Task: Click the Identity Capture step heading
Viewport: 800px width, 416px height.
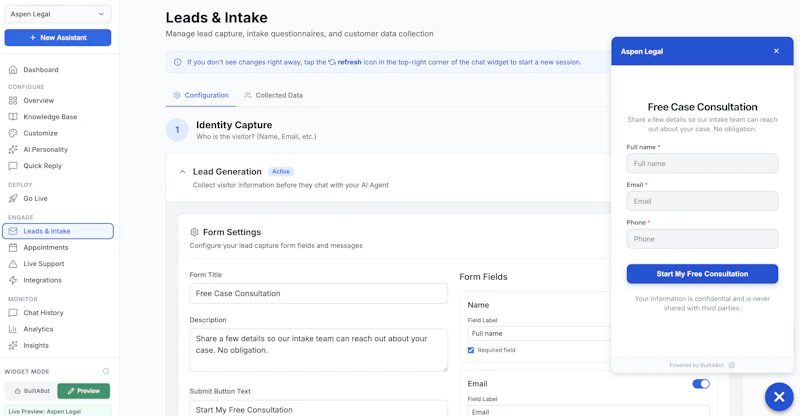Action: [x=234, y=125]
